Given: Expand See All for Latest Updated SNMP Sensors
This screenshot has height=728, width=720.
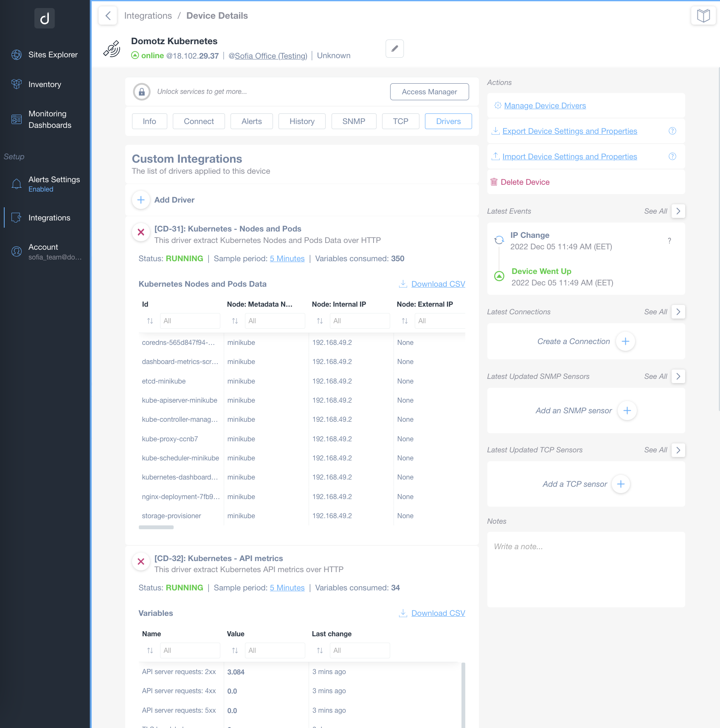Looking at the screenshot, I should tap(678, 376).
